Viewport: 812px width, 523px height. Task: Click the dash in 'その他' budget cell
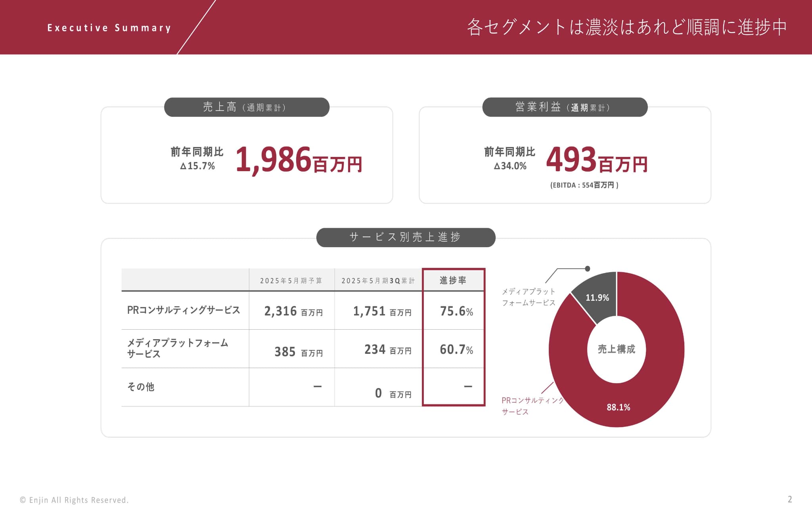click(318, 386)
